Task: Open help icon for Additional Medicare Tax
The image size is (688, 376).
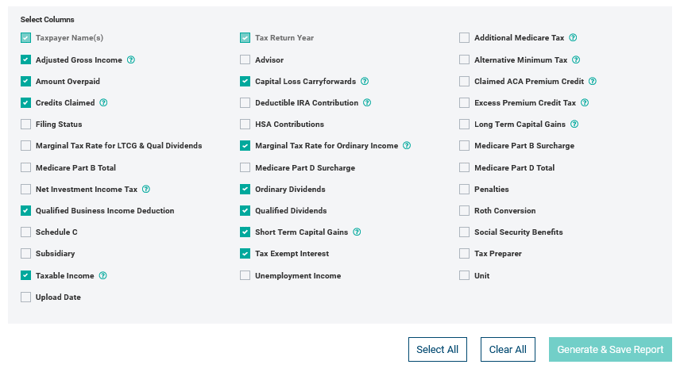Action: point(573,38)
